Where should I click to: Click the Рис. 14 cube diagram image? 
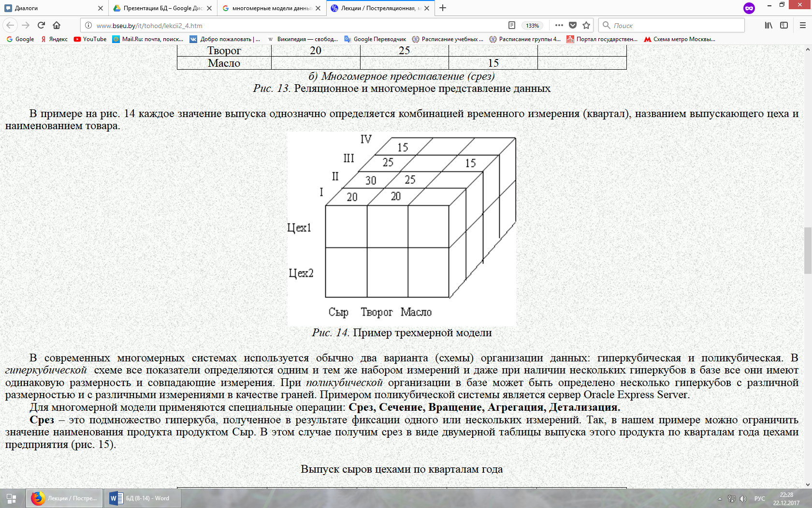[x=402, y=229]
